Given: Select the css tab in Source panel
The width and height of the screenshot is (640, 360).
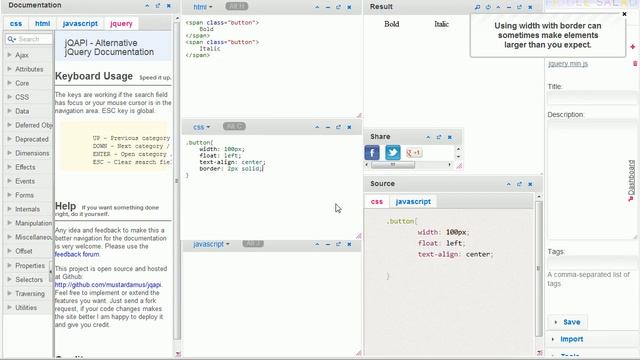Looking at the screenshot, I should point(377,202).
